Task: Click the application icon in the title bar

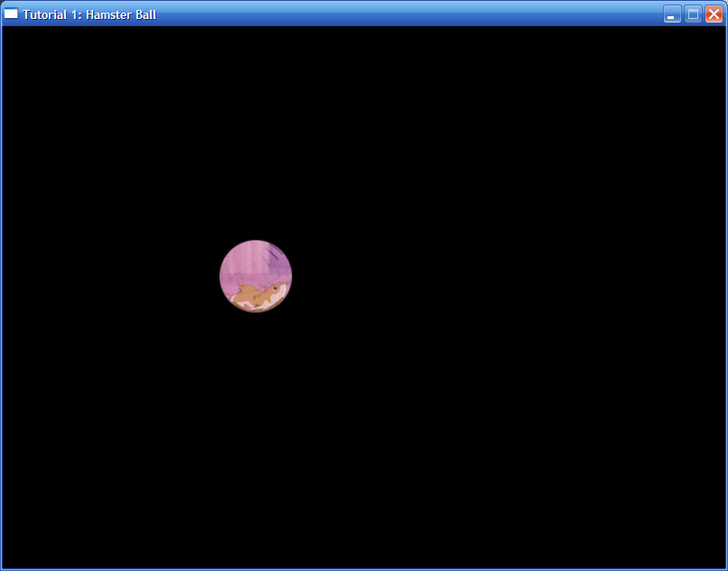Action: click(x=12, y=14)
